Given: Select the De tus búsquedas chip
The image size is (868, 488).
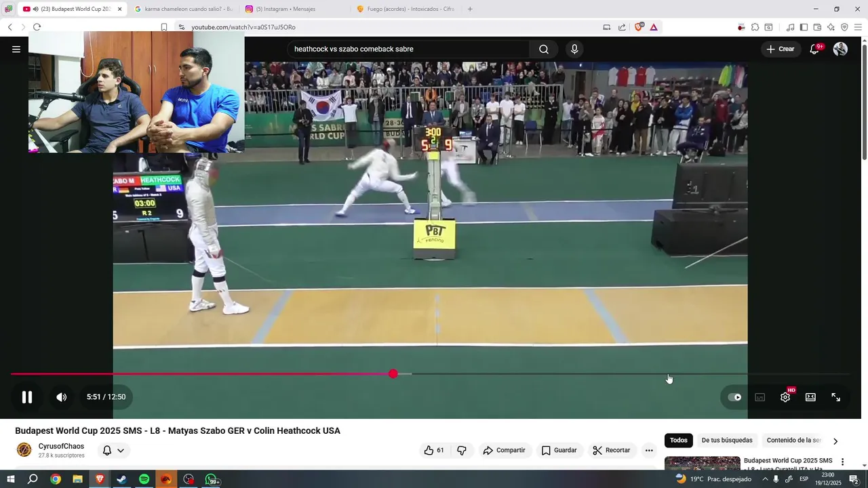Looking at the screenshot, I should coord(727,441).
